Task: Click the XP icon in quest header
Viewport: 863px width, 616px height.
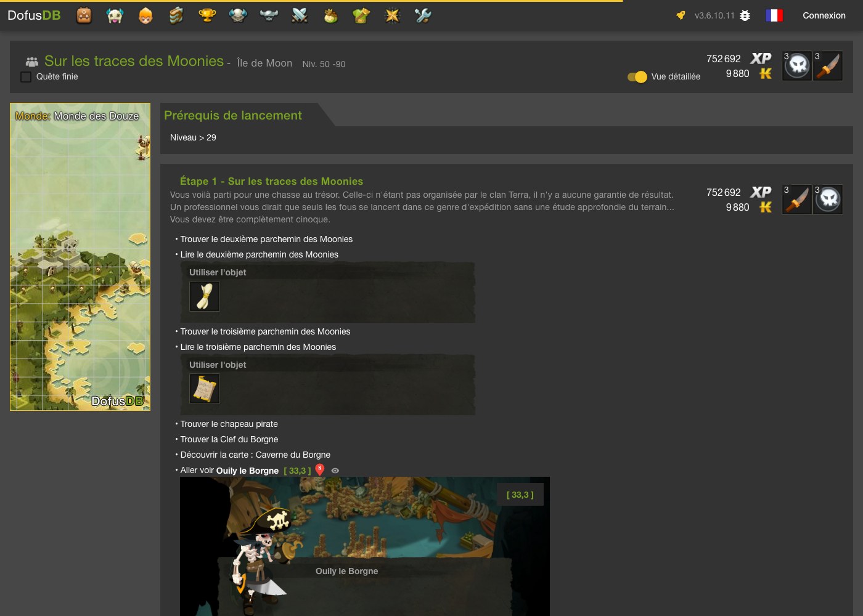Action: pos(761,59)
